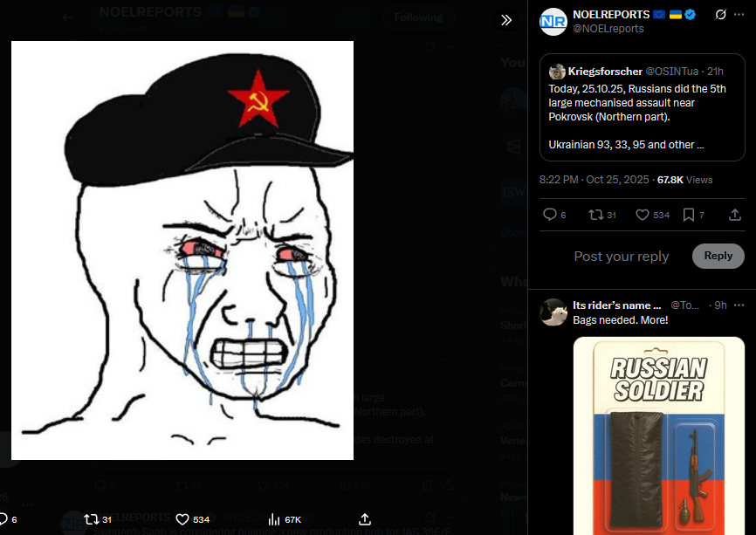756x535 pixels.
Task: Open the quoted Kriegsforscher post
Action: point(643,107)
